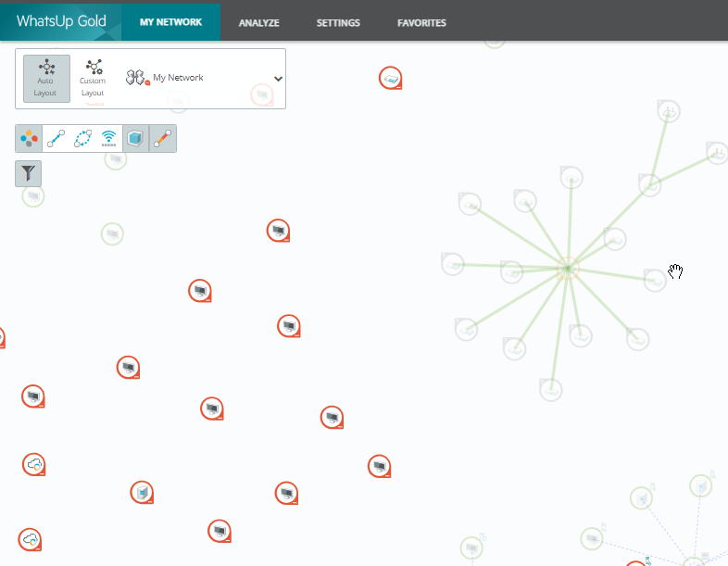Open the ANALYZE menu

point(258,23)
